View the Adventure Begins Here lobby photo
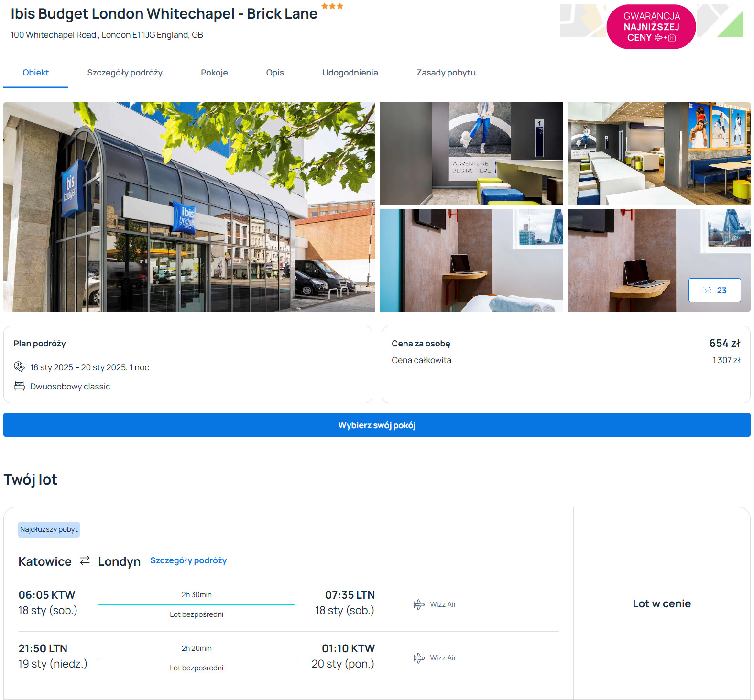 471,153
